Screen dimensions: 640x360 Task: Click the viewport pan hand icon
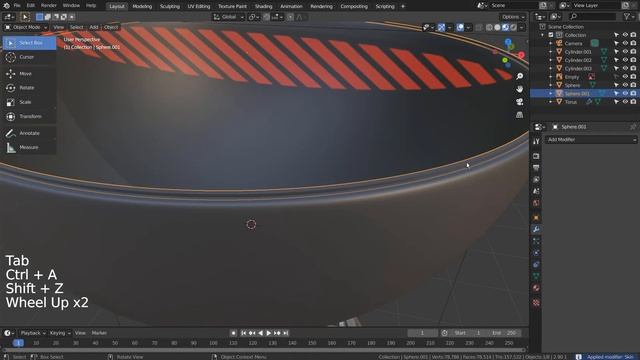point(520,89)
